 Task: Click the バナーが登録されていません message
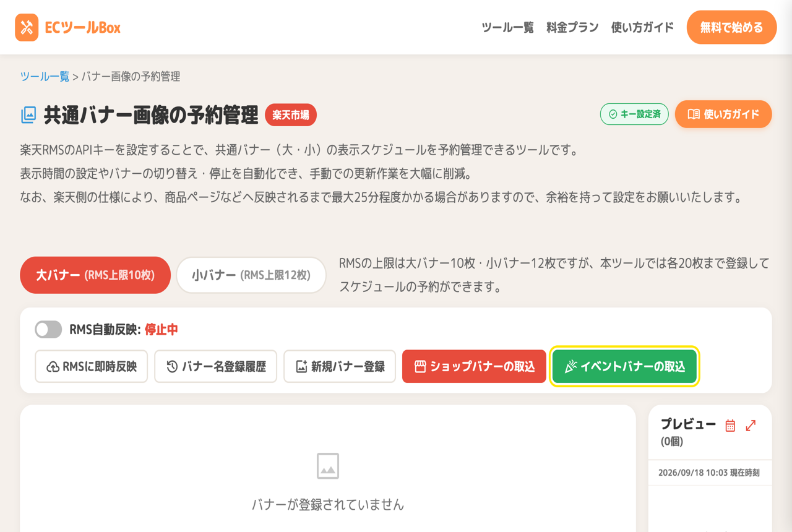coord(328,505)
